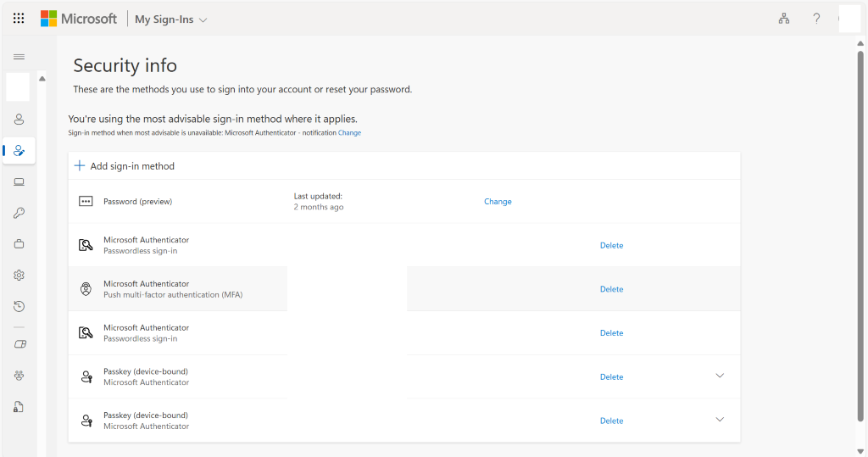
Task: Open Settings & Privacy gear icon
Action: (x=19, y=276)
